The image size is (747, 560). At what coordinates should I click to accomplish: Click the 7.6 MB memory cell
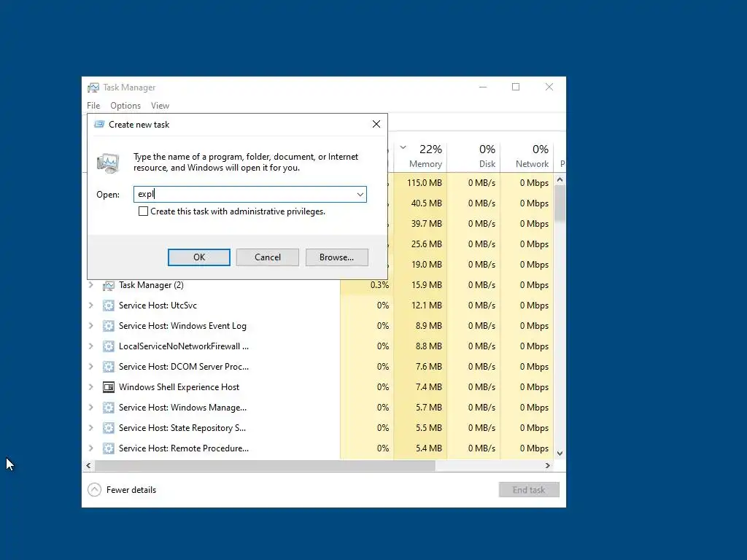(421, 367)
